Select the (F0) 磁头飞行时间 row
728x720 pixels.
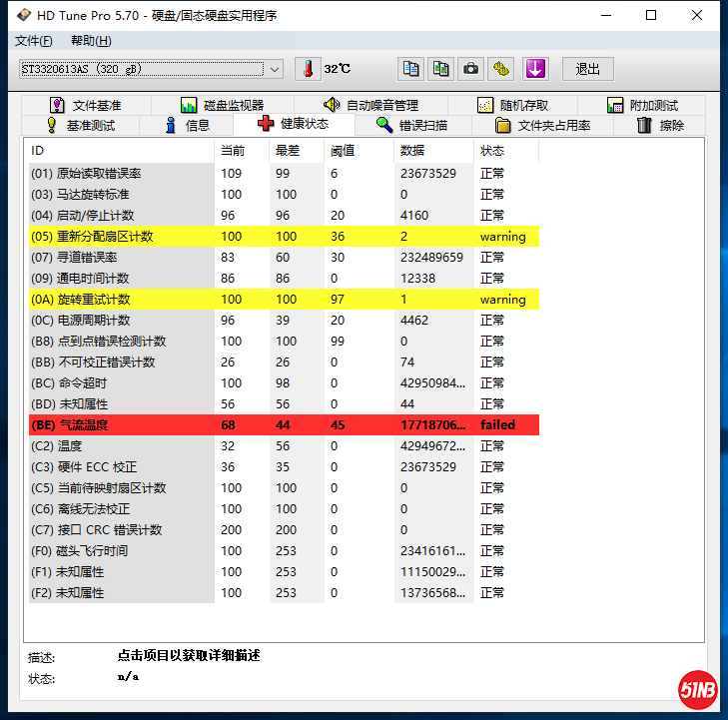click(284, 551)
